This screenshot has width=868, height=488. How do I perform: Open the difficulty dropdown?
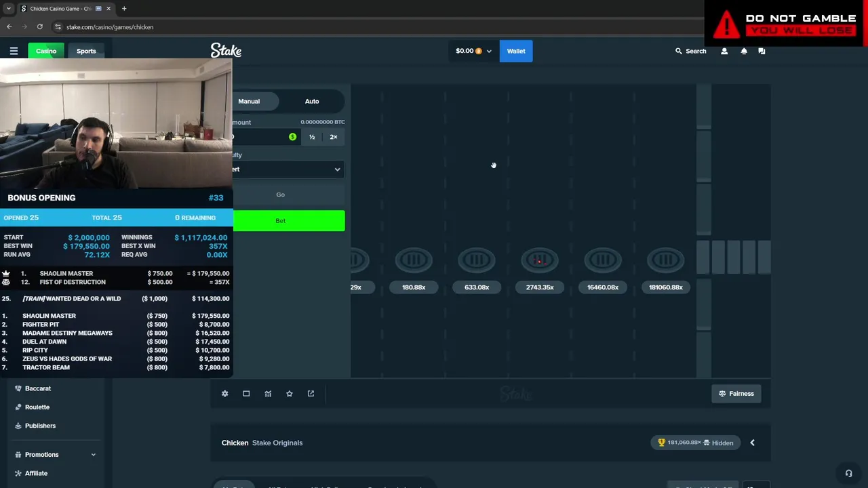click(x=289, y=169)
